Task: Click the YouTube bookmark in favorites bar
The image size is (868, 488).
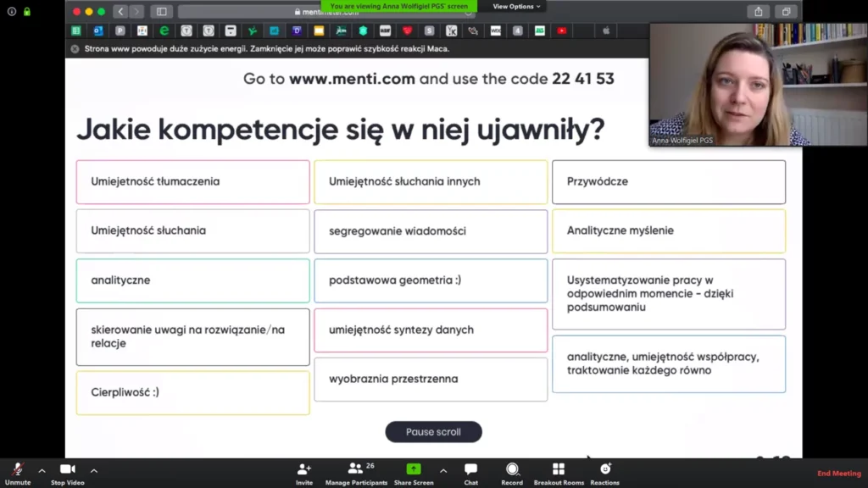Action: point(562,30)
